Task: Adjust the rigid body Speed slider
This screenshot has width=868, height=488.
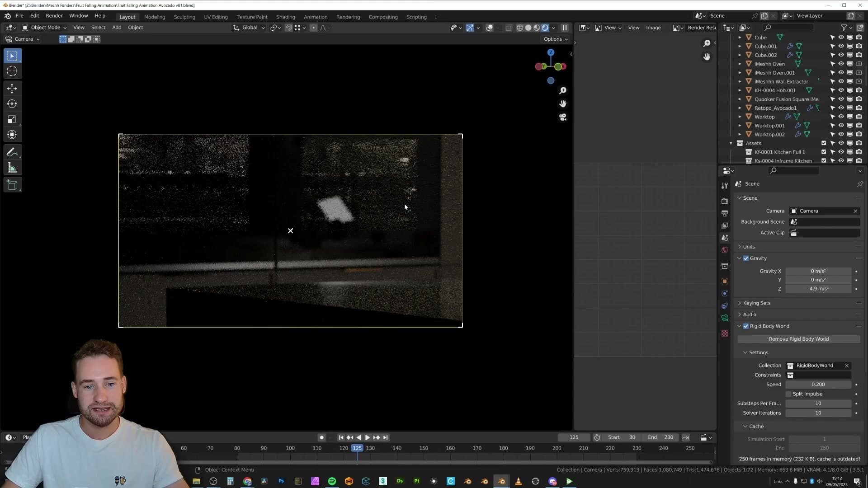Action: pos(818,385)
